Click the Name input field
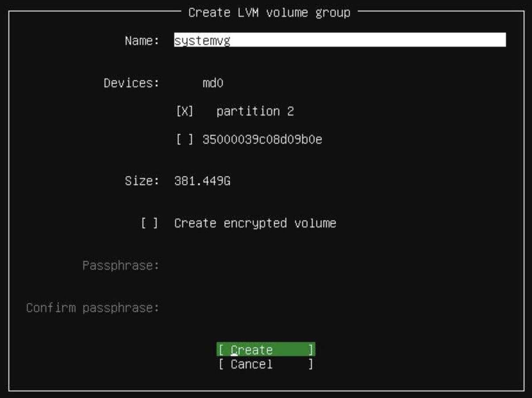This screenshot has width=532, height=398. 340,40
